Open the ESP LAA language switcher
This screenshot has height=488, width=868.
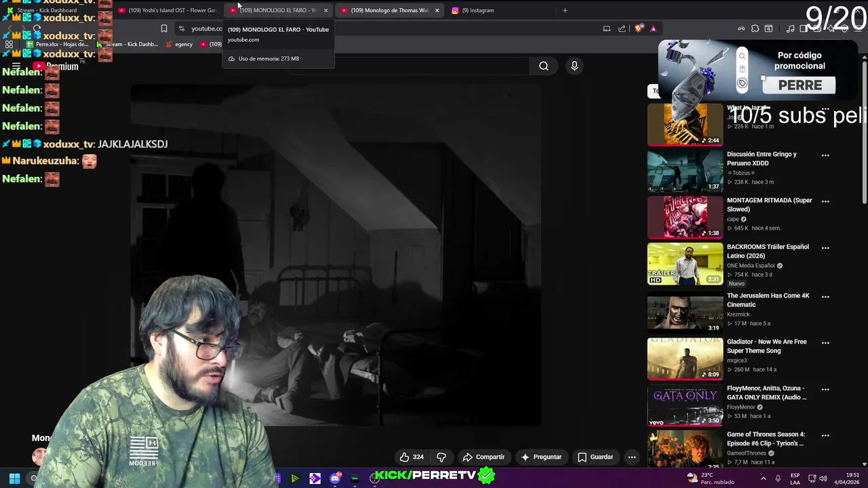795,478
